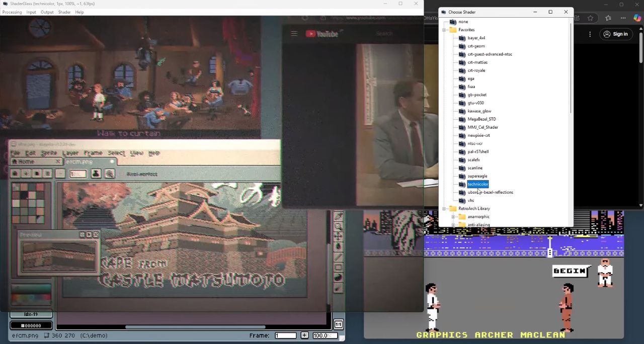
Task: Choose the 'none' shader
Action: pos(463,22)
